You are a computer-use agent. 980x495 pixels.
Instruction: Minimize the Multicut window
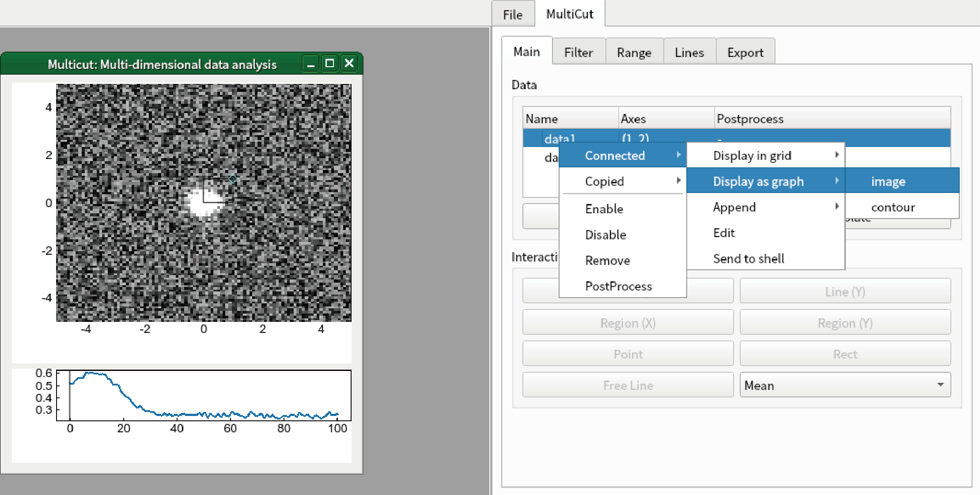coord(310,64)
